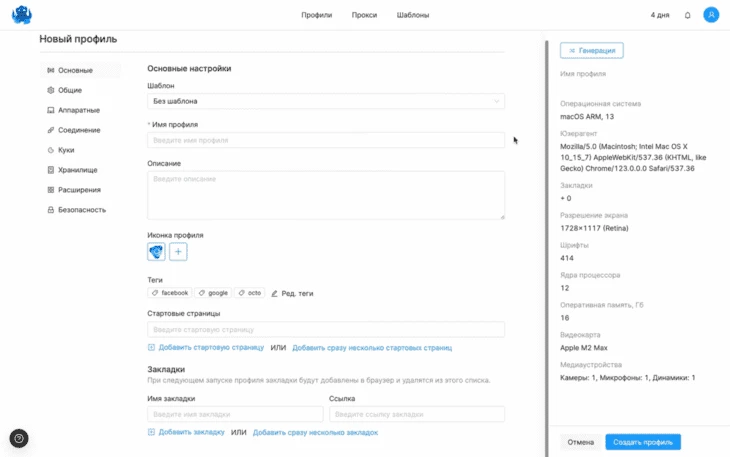Open the Шаблоны tab
Screen dimensions: 730x457
412,15
